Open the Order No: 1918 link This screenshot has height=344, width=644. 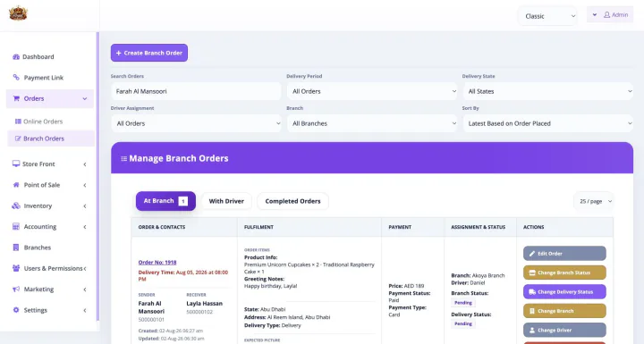click(x=157, y=263)
